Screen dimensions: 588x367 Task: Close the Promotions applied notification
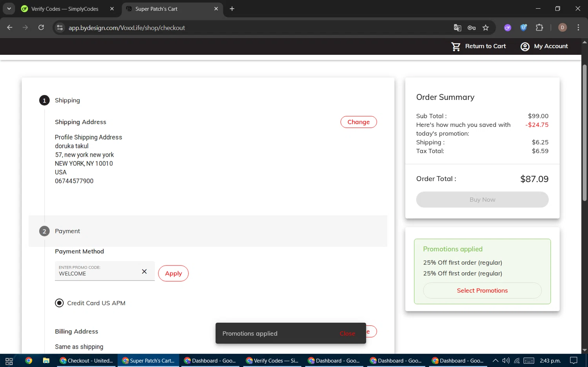347,334
